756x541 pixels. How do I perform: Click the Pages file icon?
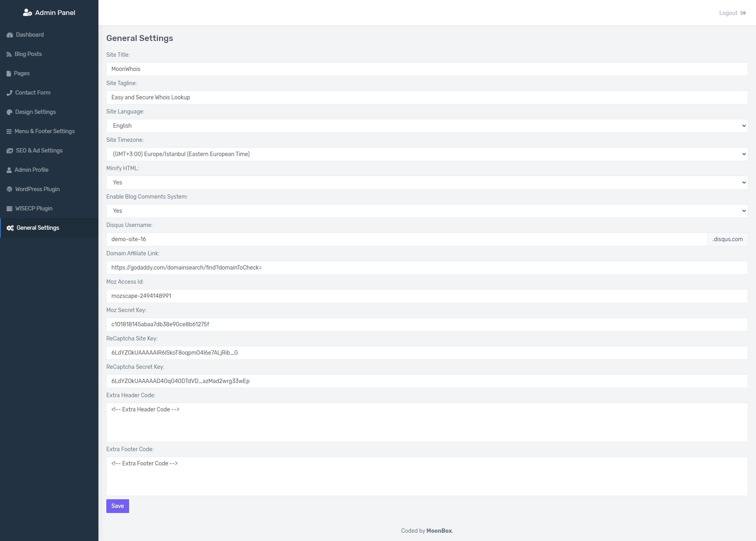(9, 74)
